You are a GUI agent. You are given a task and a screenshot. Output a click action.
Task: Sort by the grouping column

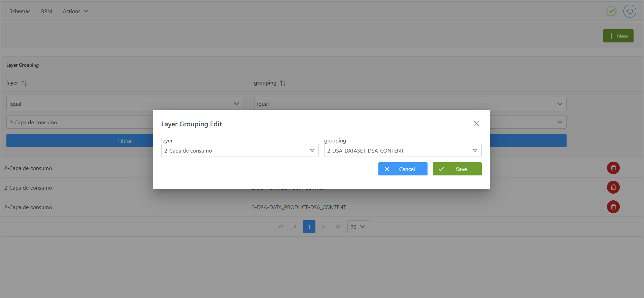(x=282, y=83)
